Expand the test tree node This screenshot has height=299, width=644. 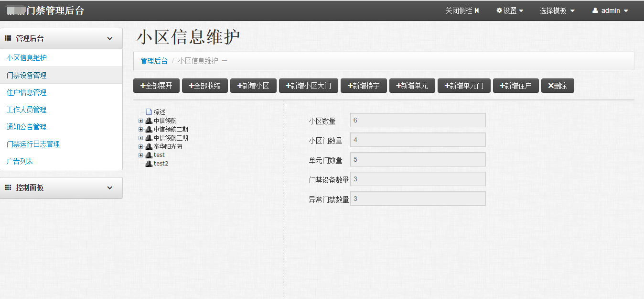click(140, 155)
